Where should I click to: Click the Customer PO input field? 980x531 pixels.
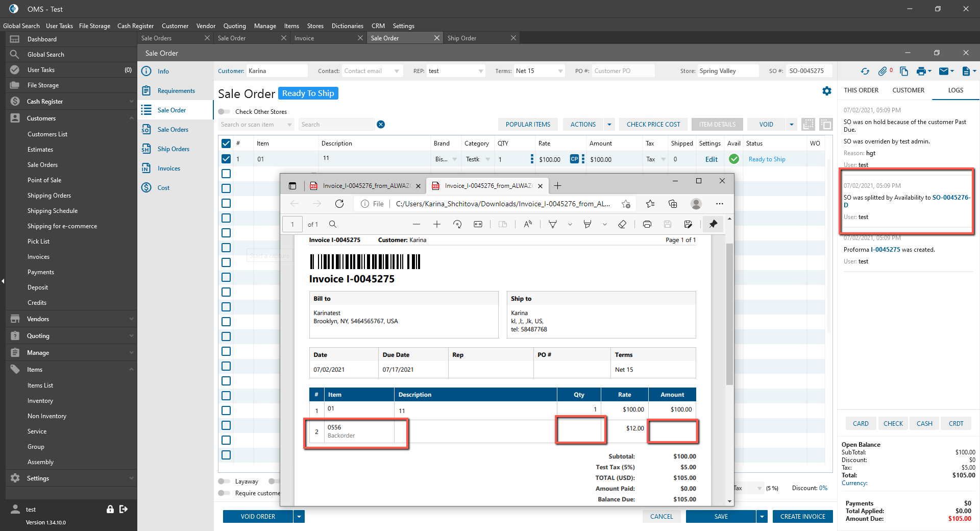pyautogui.click(x=622, y=71)
